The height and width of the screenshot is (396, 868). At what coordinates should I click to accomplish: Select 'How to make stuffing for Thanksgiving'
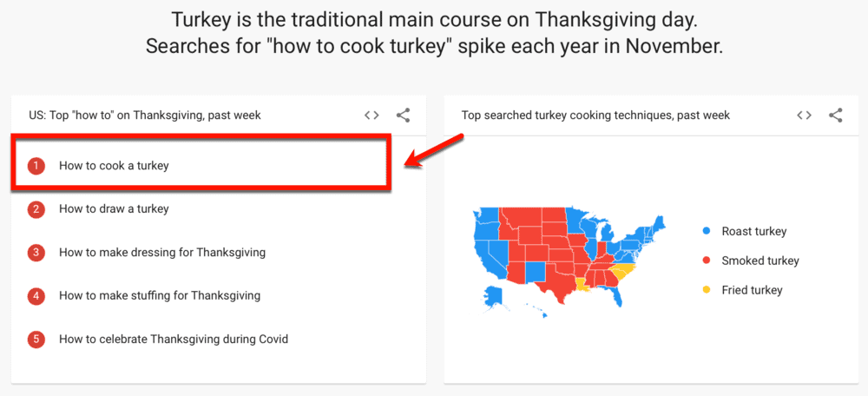[160, 295]
